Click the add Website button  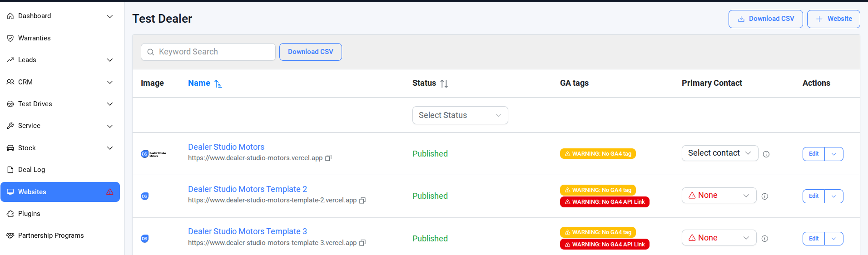point(833,19)
